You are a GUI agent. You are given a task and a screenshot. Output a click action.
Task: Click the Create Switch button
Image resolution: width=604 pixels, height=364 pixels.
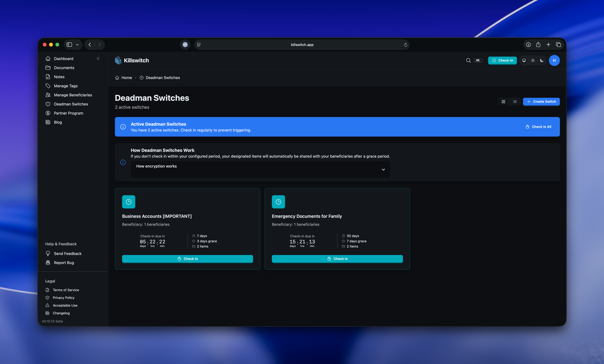pyautogui.click(x=541, y=101)
